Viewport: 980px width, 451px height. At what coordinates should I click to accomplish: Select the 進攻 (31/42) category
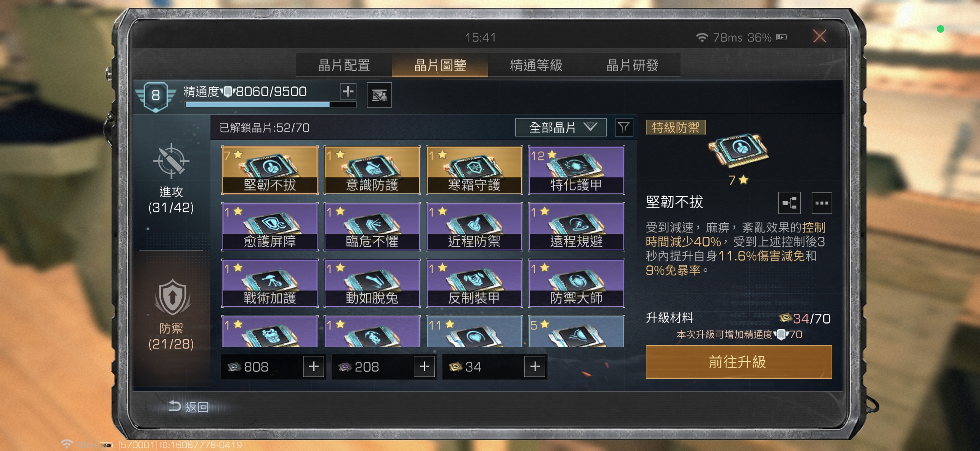coord(171,179)
